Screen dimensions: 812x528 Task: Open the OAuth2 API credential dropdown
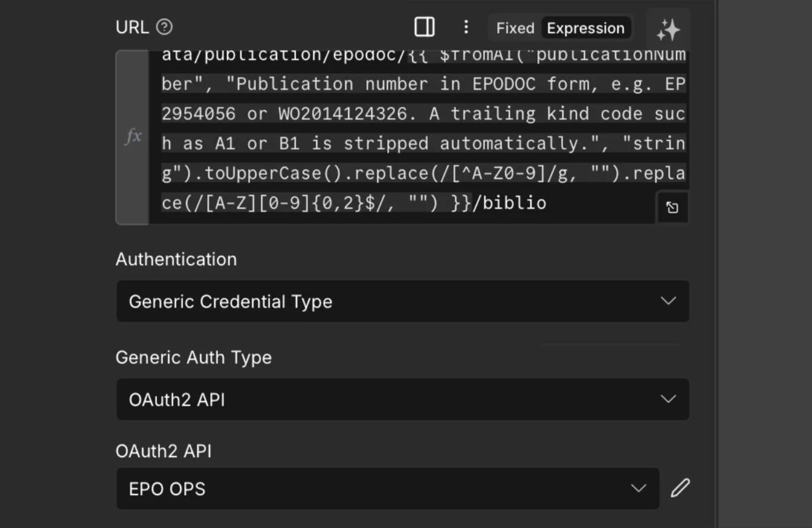[x=388, y=489]
